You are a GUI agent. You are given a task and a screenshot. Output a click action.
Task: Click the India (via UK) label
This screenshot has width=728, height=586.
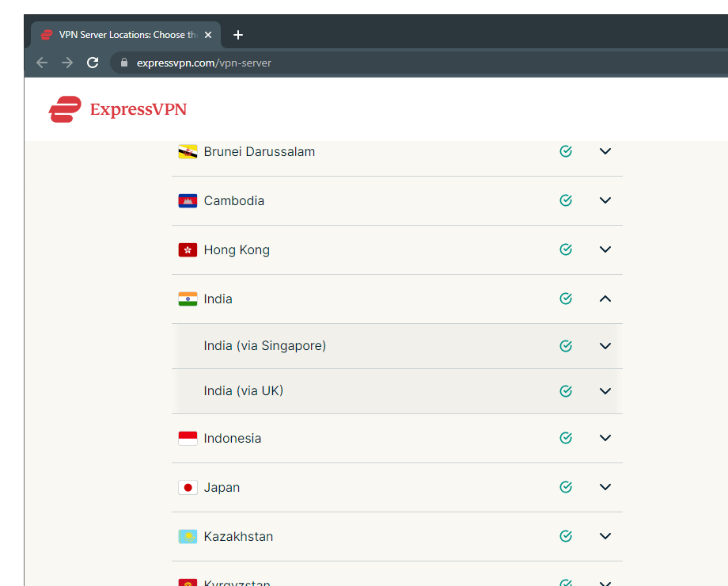(x=243, y=391)
